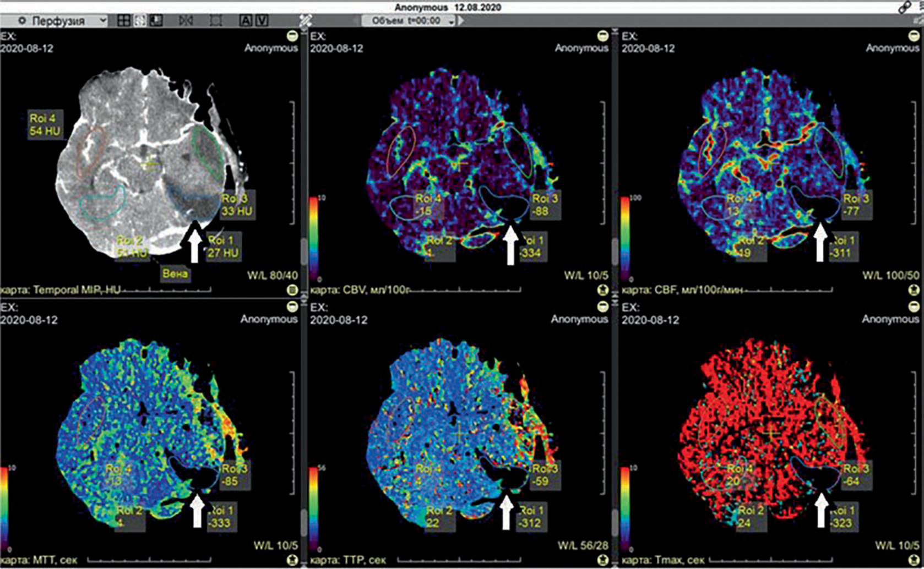
Task: Select Roi 3 -59 label in TTP panel
Action: tap(545, 475)
